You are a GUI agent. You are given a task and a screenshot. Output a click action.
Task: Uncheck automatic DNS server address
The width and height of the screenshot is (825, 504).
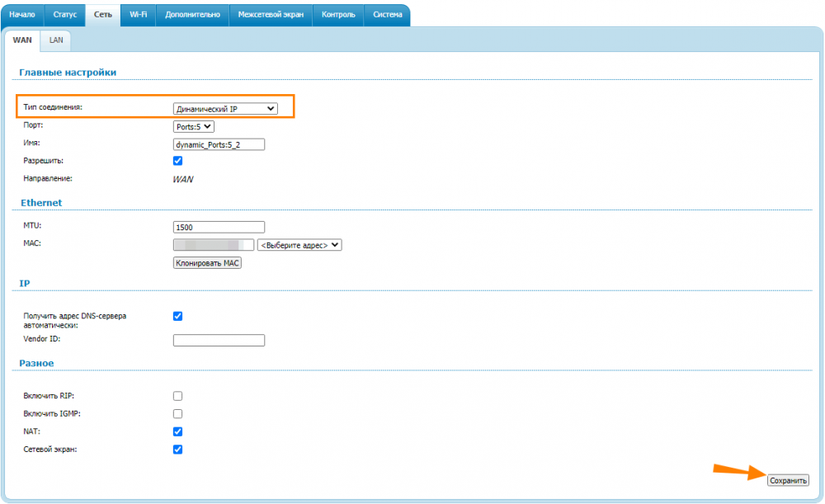(x=177, y=316)
